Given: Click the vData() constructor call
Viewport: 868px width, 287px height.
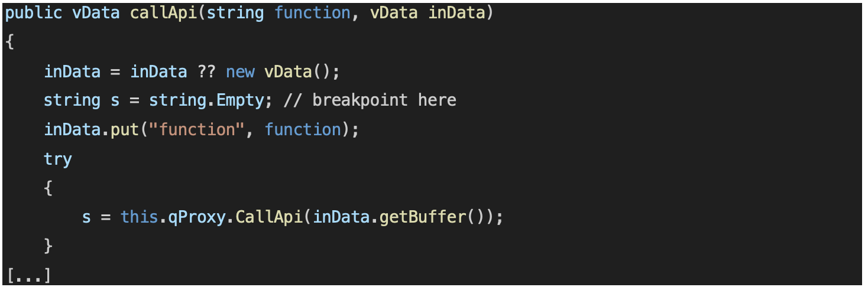Looking at the screenshot, I should pos(297,71).
